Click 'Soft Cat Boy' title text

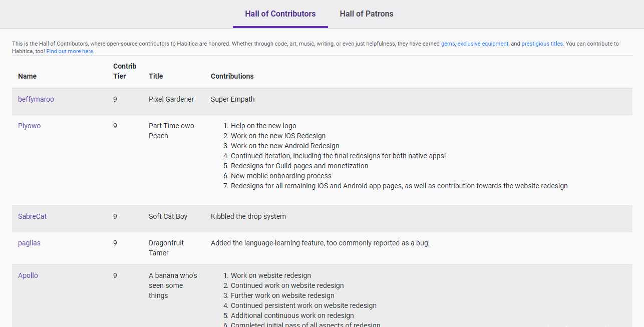[168, 216]
